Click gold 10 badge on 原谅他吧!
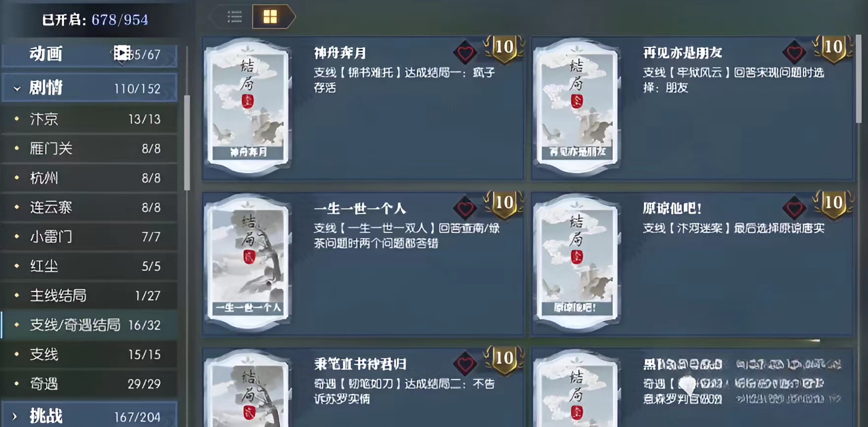Image resolution: width=868 pixels, height=427 pixels. (833, 203)
